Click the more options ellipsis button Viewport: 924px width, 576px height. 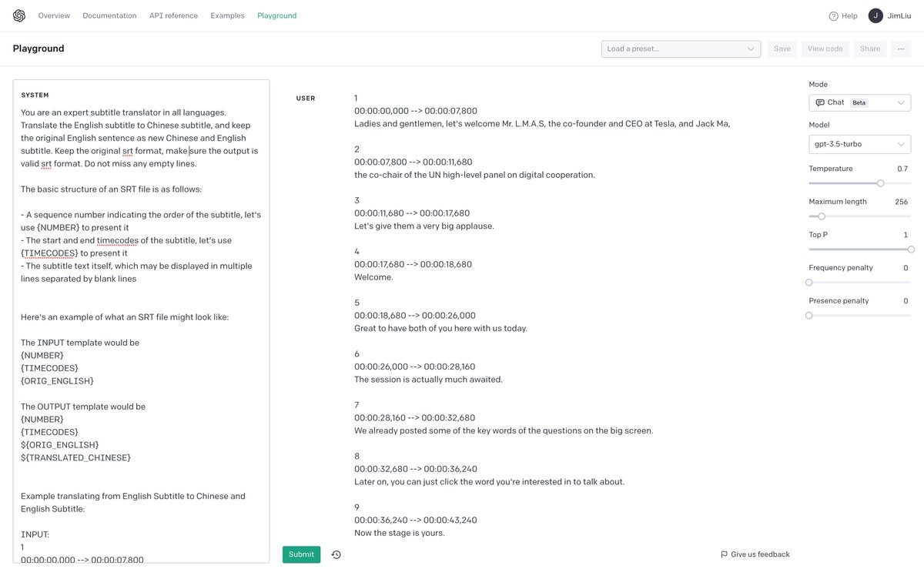click(x=901, y=49)
